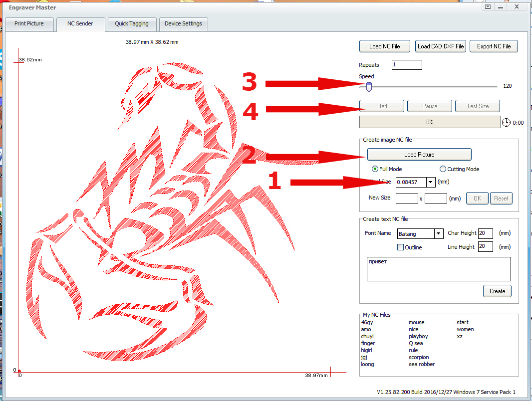Open the Quick Tagging tab
The image size is (532, 401).
pyautogui.click(x=132, y=24)
